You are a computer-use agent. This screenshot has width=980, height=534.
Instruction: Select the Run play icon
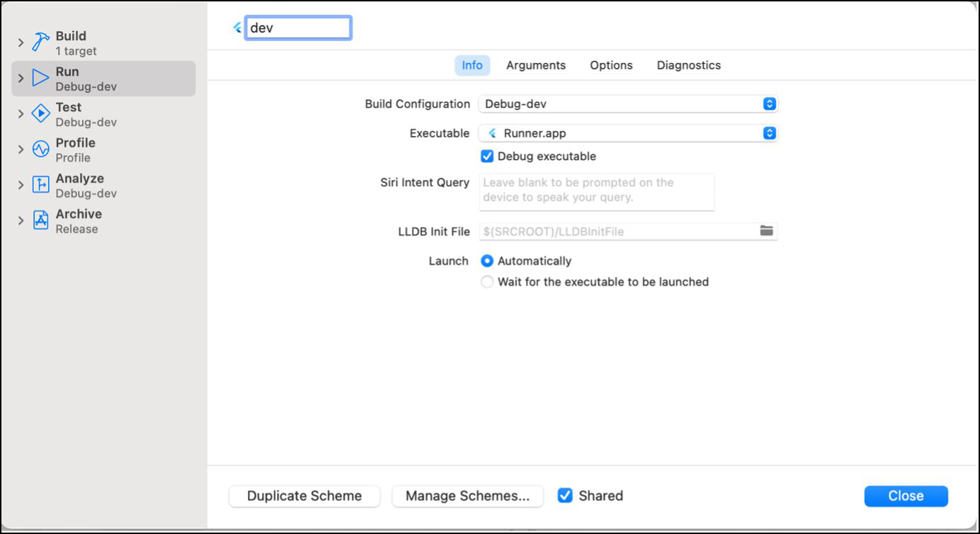point(41,78)
